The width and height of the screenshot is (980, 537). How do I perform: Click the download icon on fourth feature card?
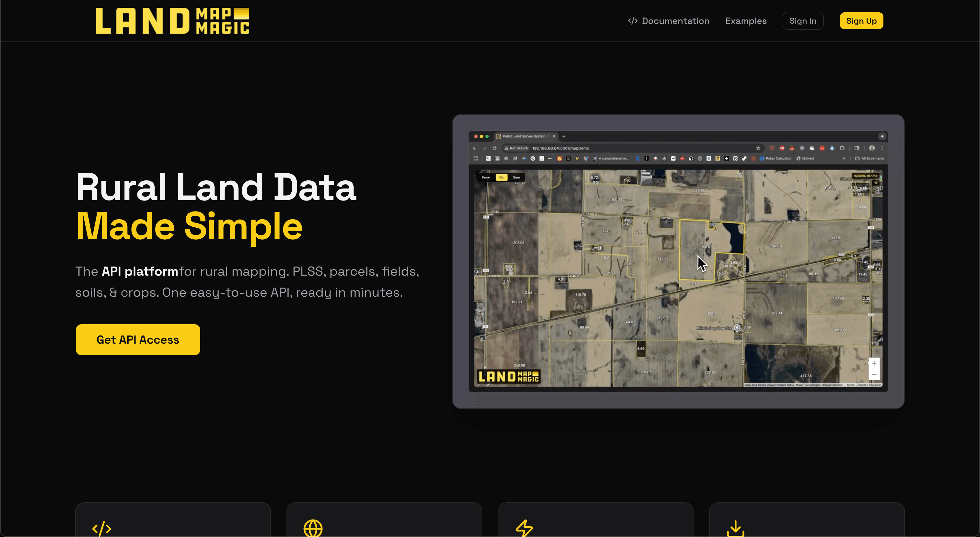coord(735,528)
